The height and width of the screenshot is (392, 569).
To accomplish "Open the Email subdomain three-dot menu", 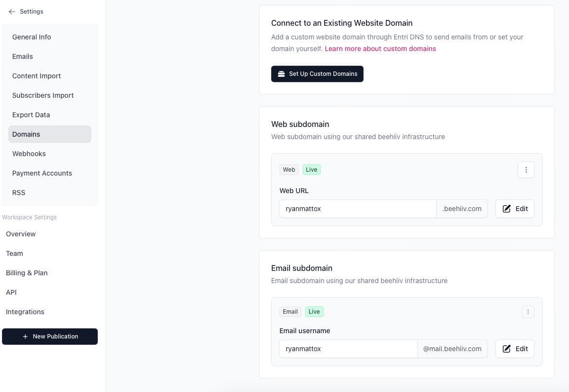I will pyautogui.click(x=528, y=312).
